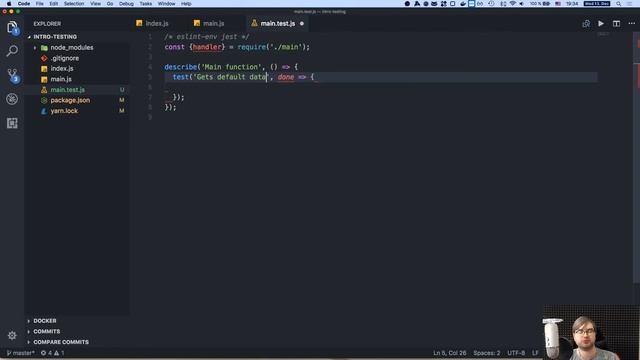Click the .gitignore file icon
The width and height of the screenshot is (640, 360).
[44, 58]
